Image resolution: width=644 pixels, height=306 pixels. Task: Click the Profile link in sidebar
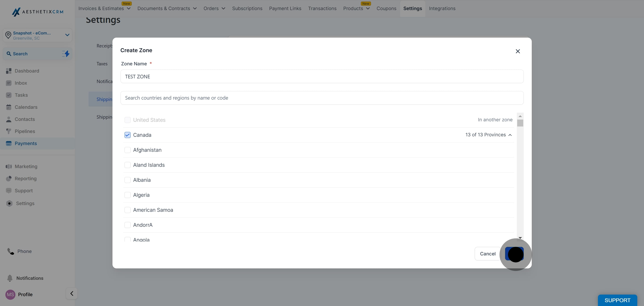point(25,295)
